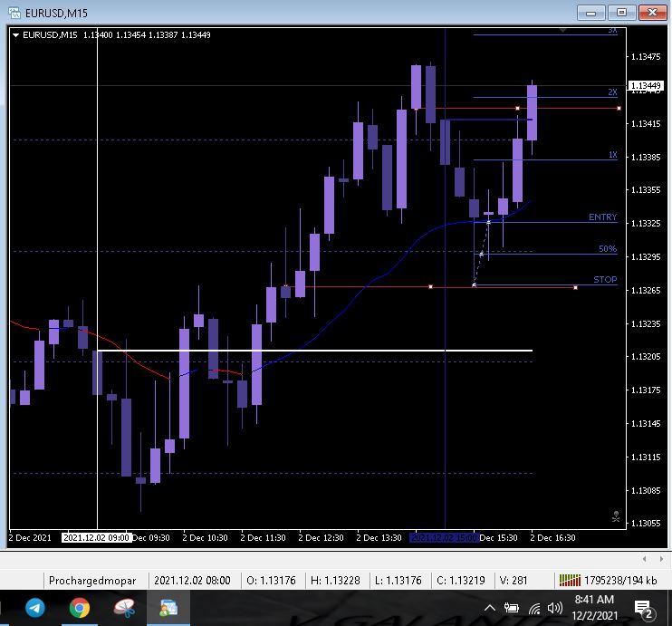Click the Low price L: 1.13176 field
This screenshot has width=672, height=626.
pyautogui.click(x=398, y=581)
